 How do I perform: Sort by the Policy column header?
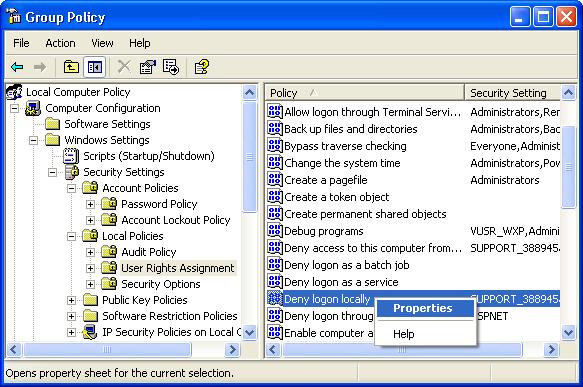(x=364, y=93)
